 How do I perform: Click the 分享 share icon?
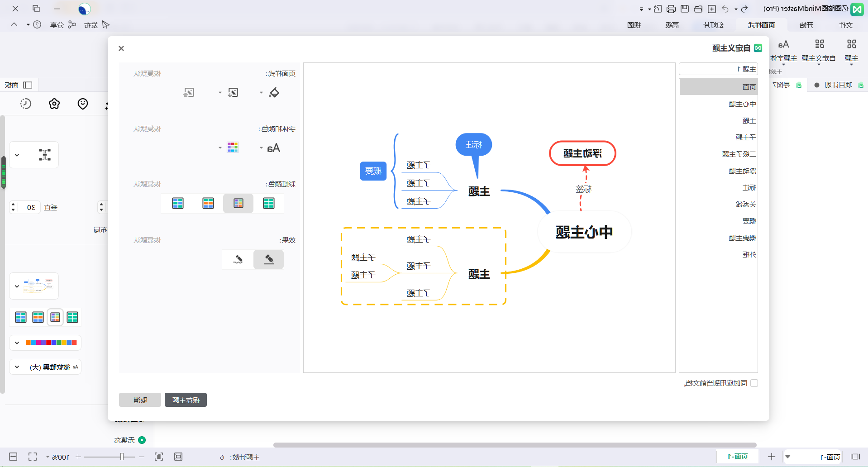72,24
